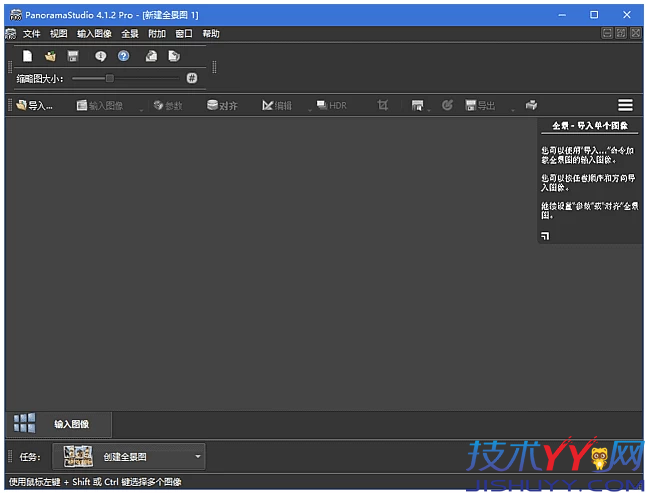Click the 参数 parameters toolbar button
This screenshot has height=493, width=646.
pos(168,105)
